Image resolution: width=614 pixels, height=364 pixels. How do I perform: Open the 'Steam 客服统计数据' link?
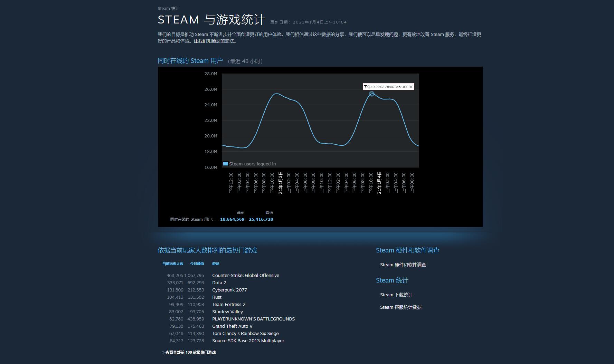click(400, 307)
